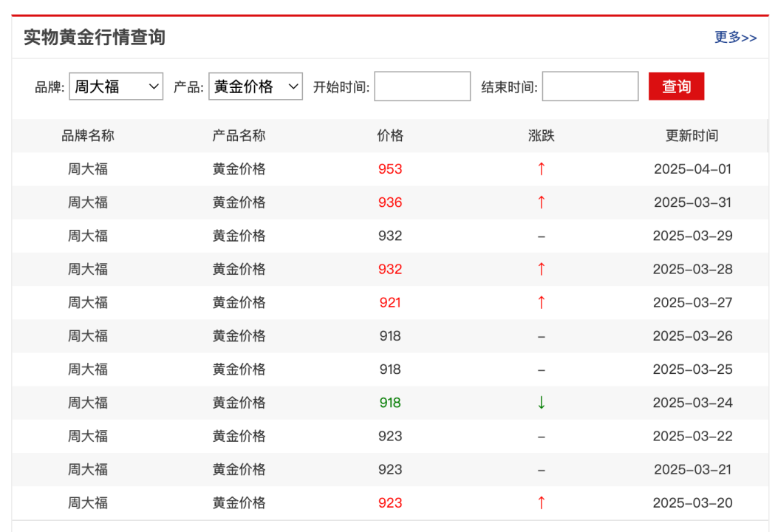Click the 价格 column header

pos(390,136)
